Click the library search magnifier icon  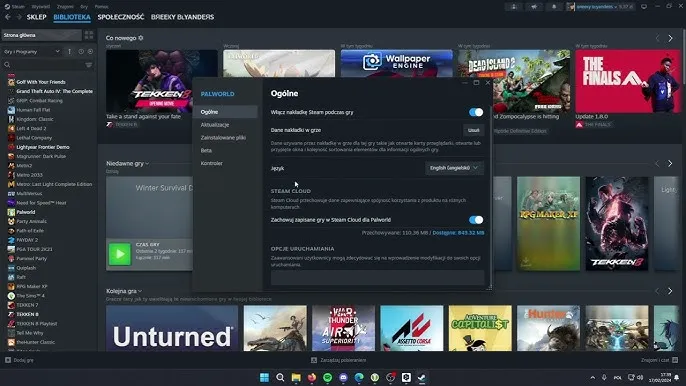click(7, 65)
